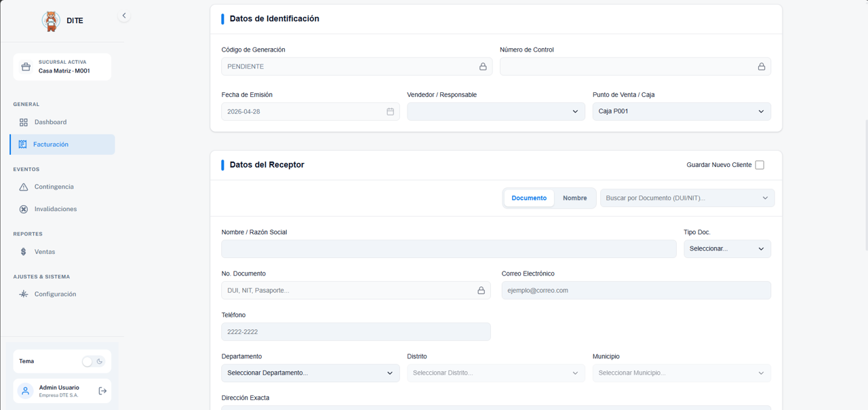Open the Configuración settings link
This screenshot has width=868, height=410.
55,294
